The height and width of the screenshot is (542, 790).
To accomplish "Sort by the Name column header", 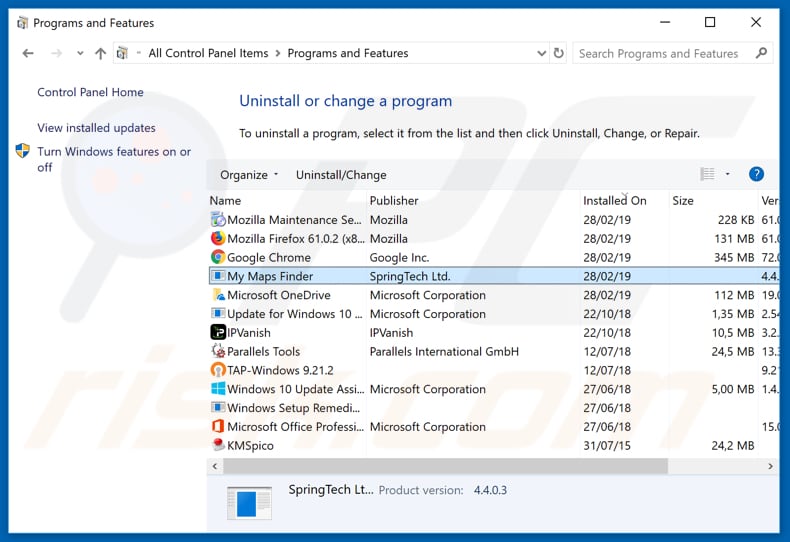I will click(225, 200).
